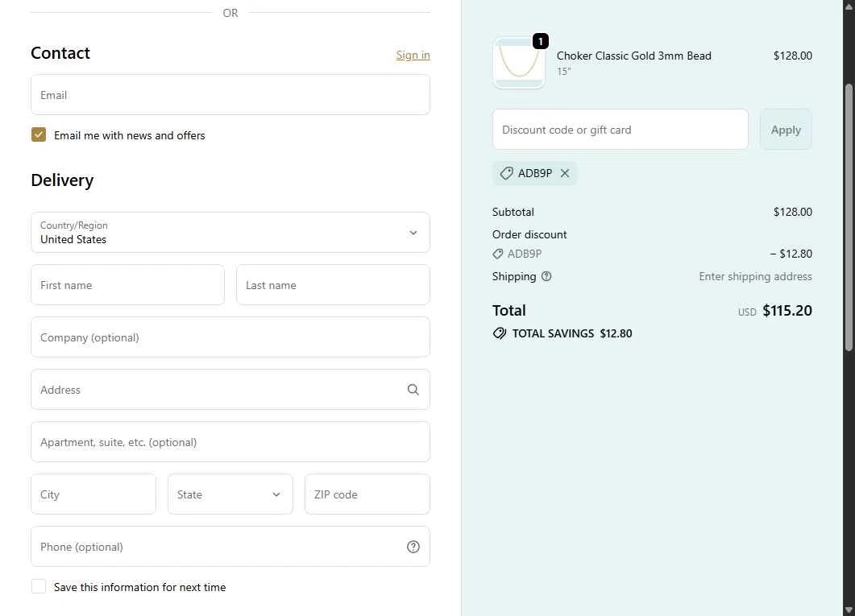Focus the Apartment, suite, etc. field

[230, 442]
